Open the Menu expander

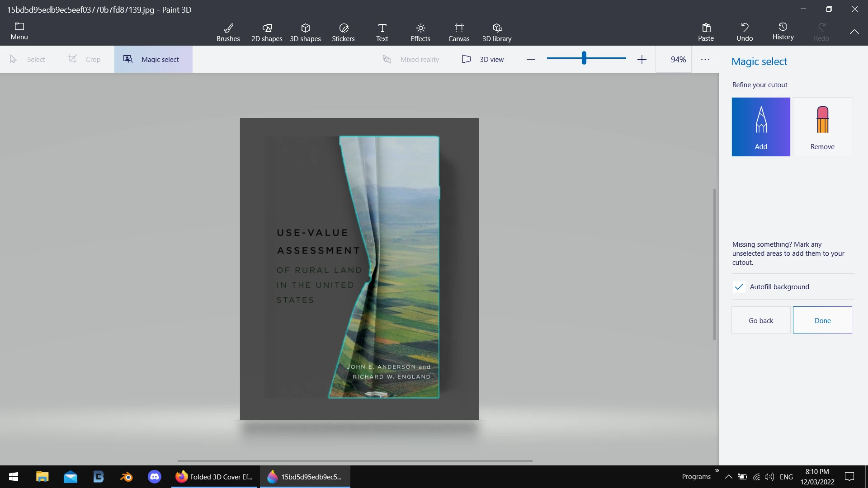(19, 31)
